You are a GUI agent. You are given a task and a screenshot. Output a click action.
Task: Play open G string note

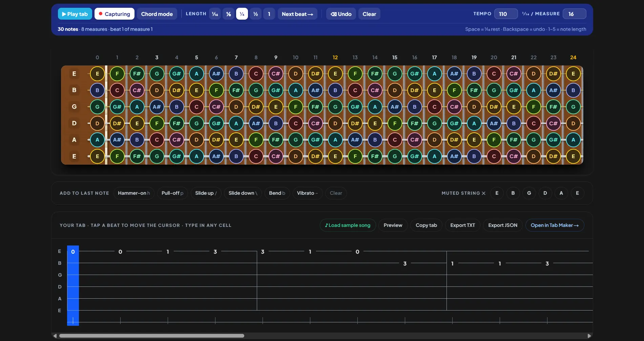point(97,107)
